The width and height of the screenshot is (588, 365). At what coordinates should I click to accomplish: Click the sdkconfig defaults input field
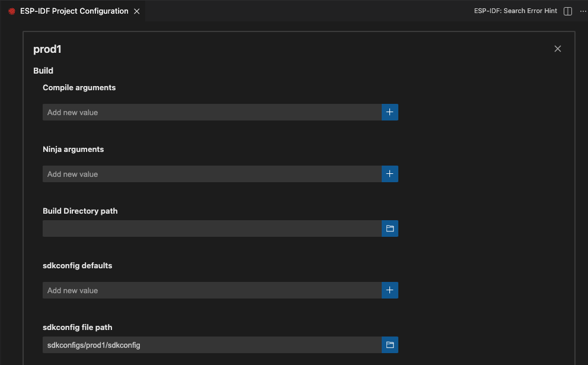[212, 290]
